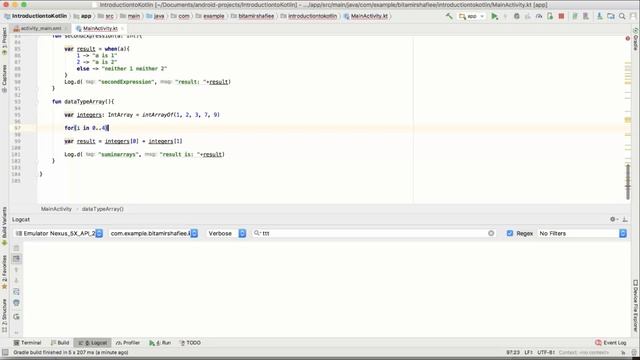Click the red error indicator atop editor gutter
Screen dimensions: 640x360
[628, 38]
